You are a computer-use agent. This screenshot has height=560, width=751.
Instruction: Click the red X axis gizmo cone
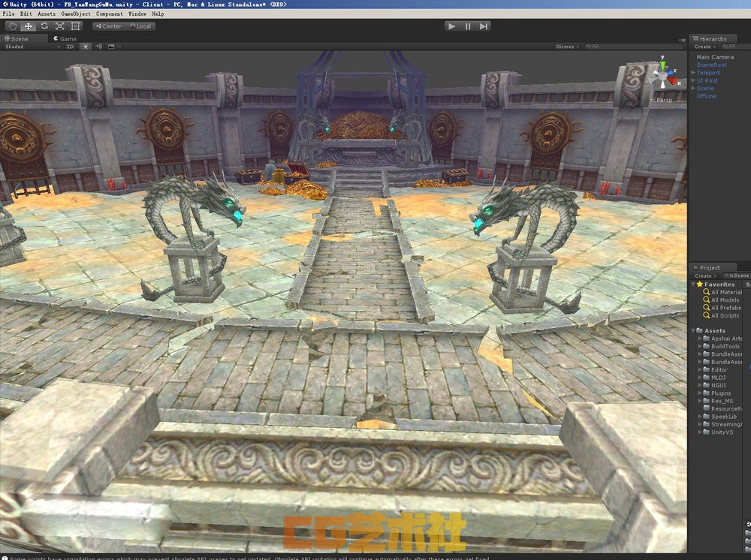point(673,81)
